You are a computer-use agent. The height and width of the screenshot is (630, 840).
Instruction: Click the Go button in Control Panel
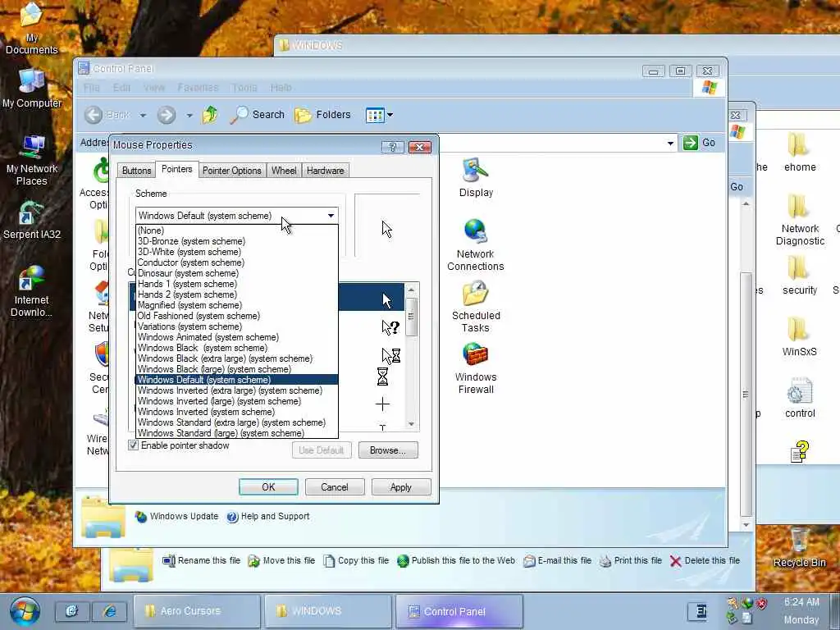(x=699, y=143)
